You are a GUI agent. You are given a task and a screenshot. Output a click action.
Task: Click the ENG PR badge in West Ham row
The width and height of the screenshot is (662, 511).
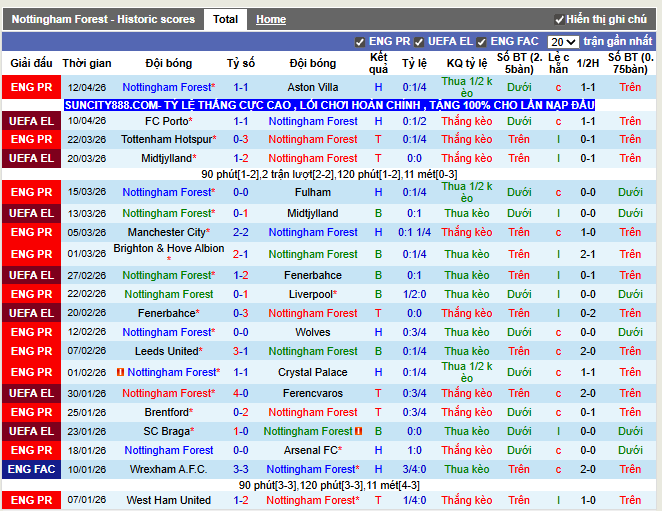click(x=32, y=500)
